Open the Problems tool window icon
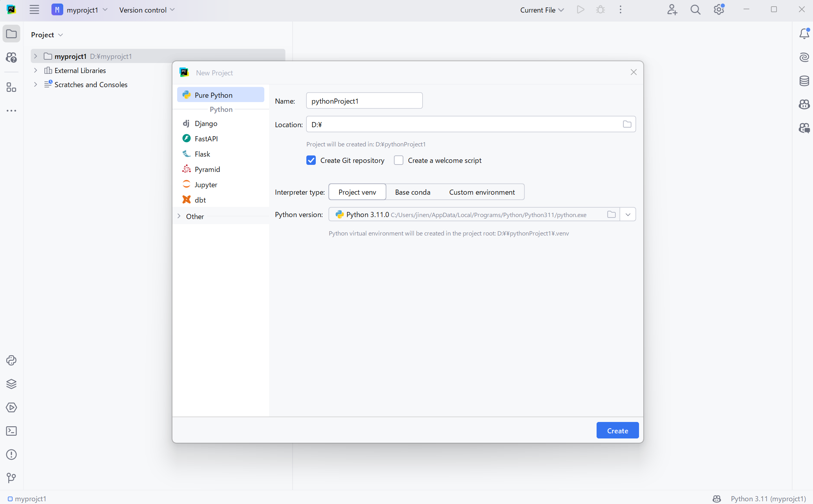Viewport: 813px width, 504px height. (x=11, y=455)
